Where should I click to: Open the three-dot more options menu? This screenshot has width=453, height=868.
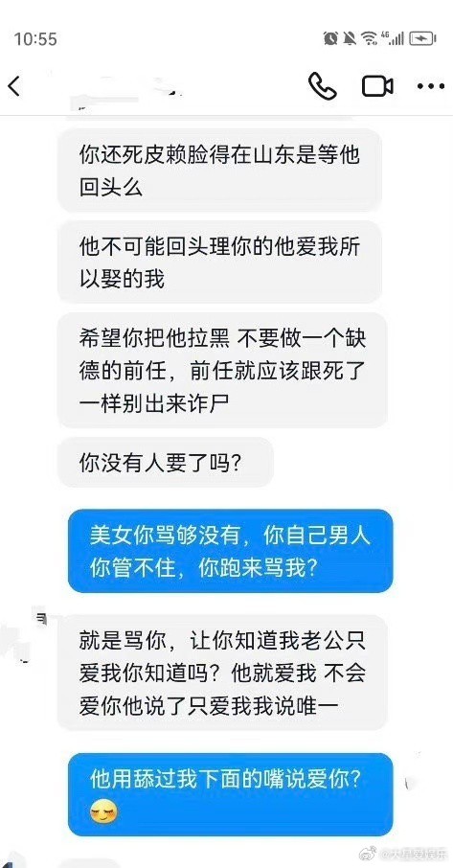click(x=431, y=86)
